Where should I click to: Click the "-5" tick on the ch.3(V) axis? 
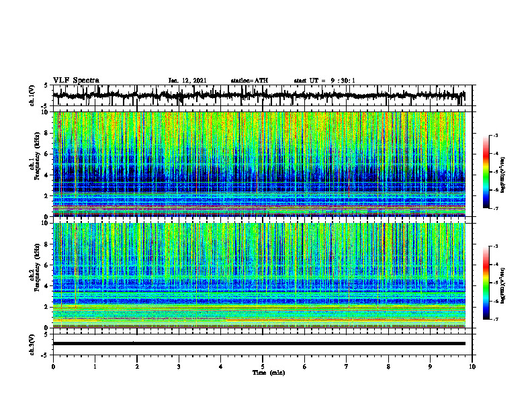tap(44, 355)
